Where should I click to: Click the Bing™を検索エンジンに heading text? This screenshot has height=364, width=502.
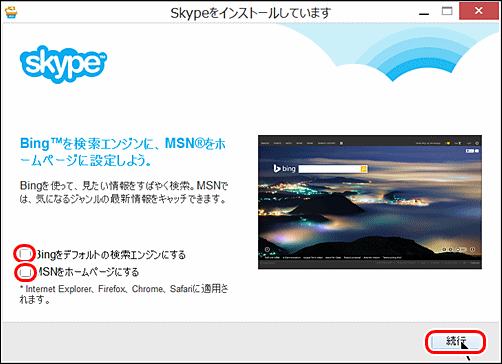[123, 152]
